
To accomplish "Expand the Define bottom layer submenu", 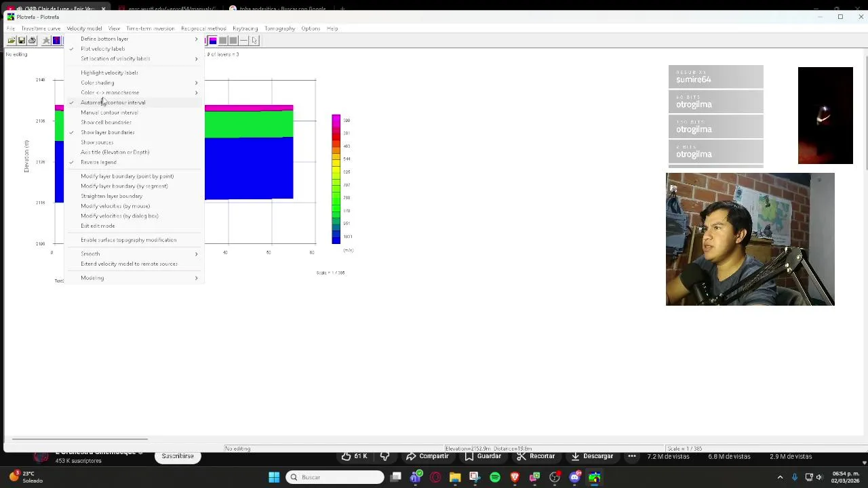I will [134, 39].
